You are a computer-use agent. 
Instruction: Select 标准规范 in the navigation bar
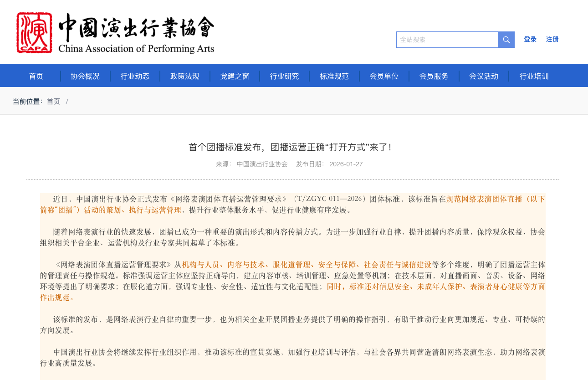[334, 76]
